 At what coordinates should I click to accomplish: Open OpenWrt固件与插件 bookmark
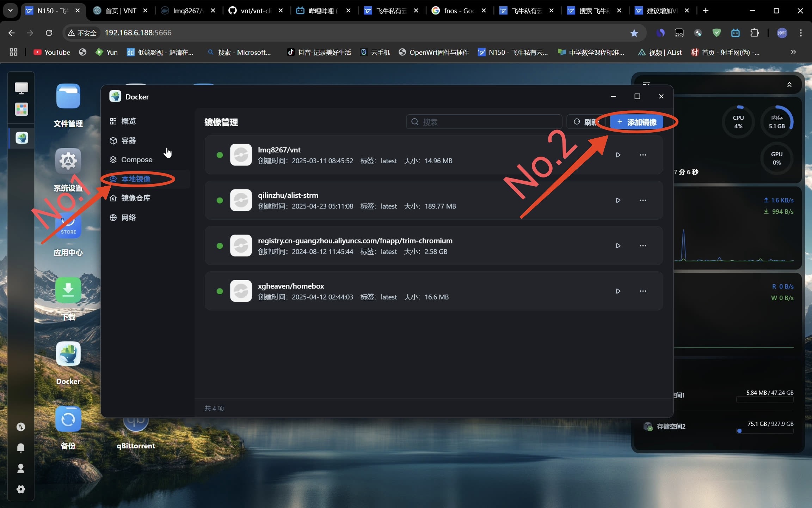point(434,52)
